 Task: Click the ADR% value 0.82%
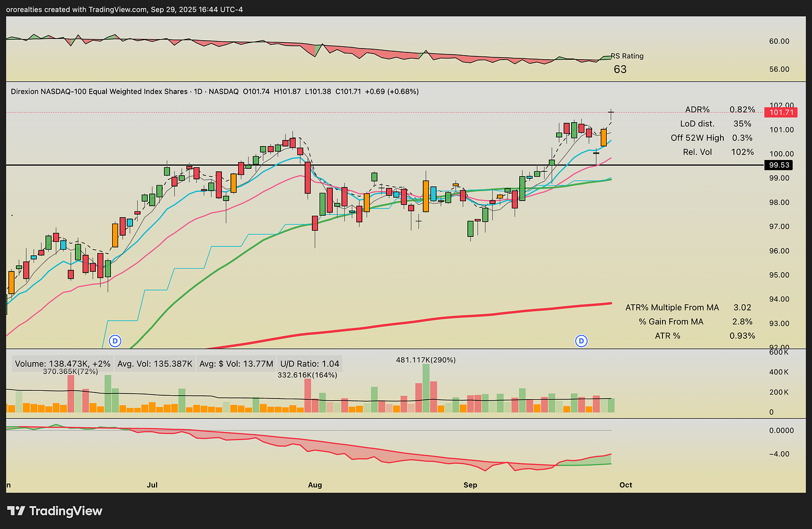coord(742,109)
